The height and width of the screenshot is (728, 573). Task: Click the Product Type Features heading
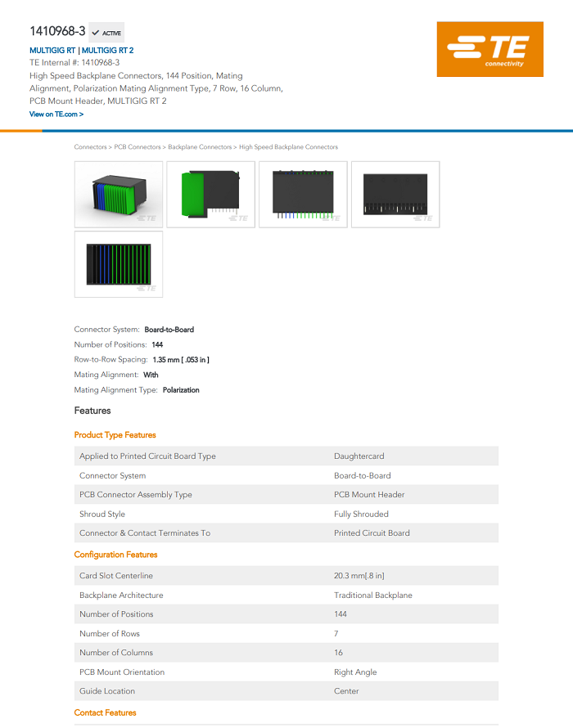pyautogui.click(x=115, y=435)
